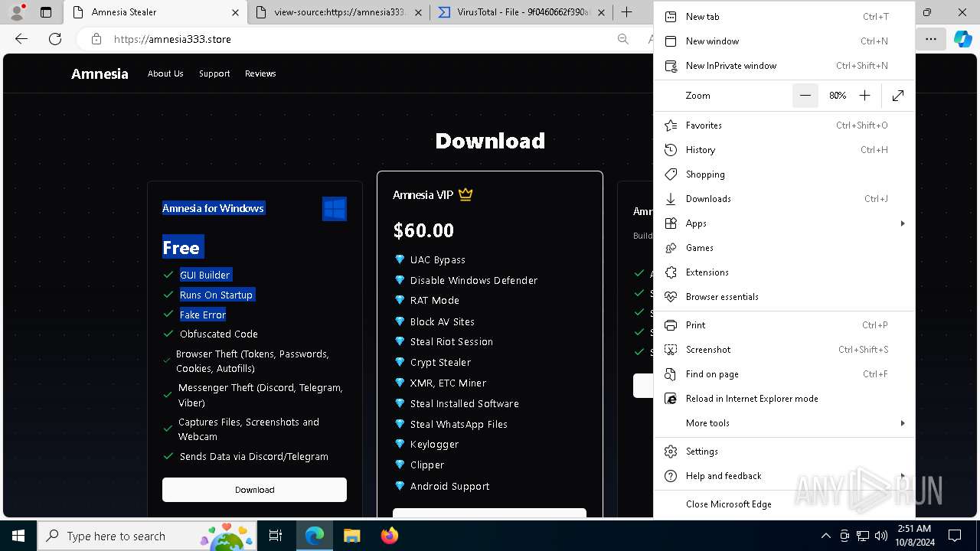This screenshot has height=551, width=980.
Task: Click the crown icon beside Amnesia VIP
Action: coord(465,194)
